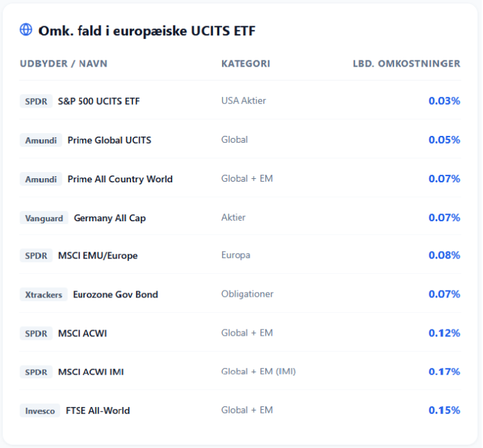Click the 0.12% cost value
This screenshot has height=448, width=483.
(x=444, y=333)
